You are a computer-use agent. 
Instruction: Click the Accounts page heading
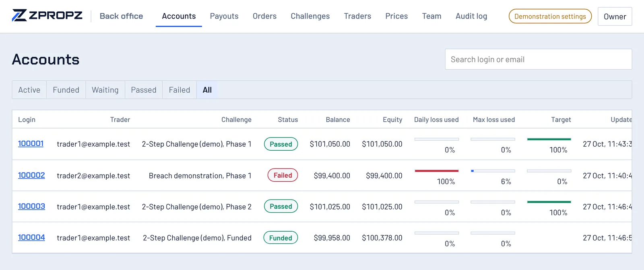(45, 60)
